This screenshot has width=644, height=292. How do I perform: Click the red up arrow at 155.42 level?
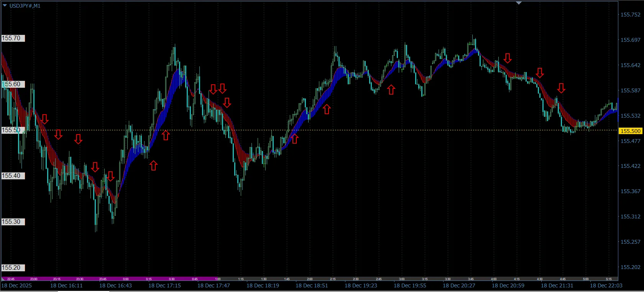point(153,166)
